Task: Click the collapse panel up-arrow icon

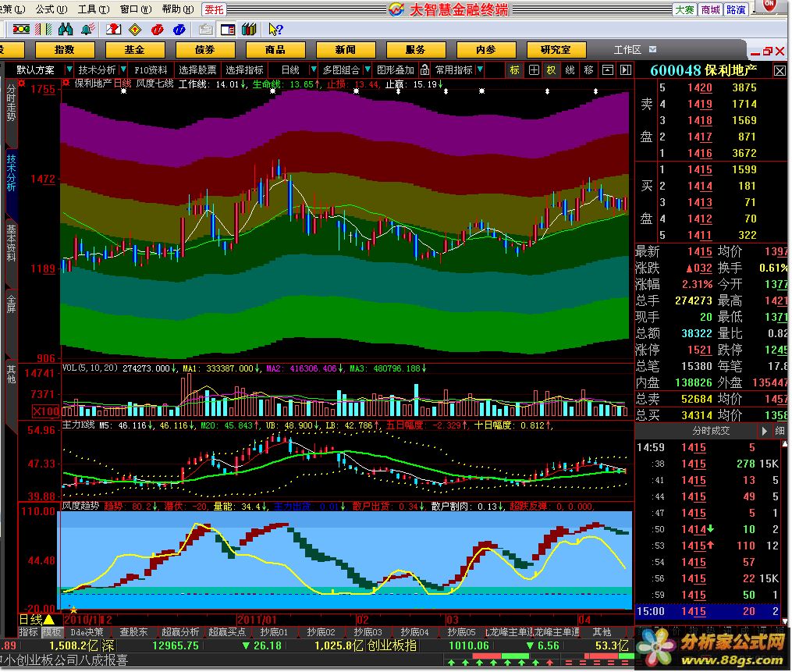Action: click(x=608, y=69)
